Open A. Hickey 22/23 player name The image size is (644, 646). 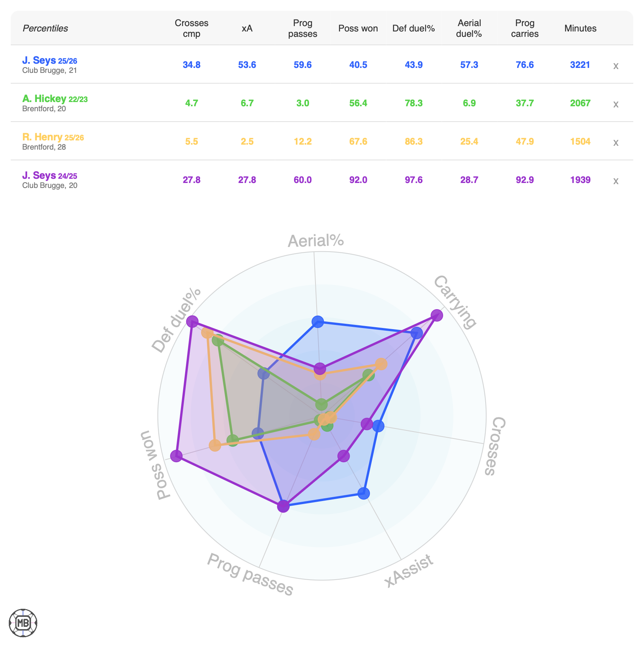tap(55, 99)
